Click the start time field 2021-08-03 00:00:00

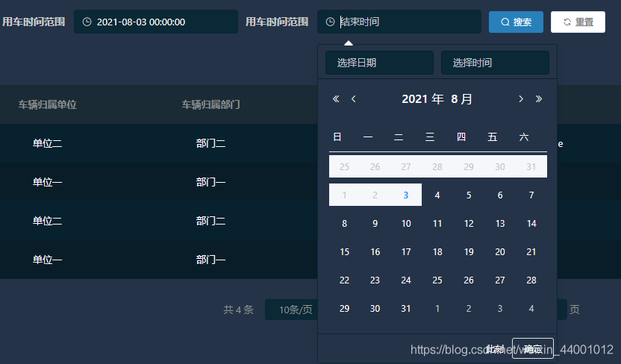(156, 22)
